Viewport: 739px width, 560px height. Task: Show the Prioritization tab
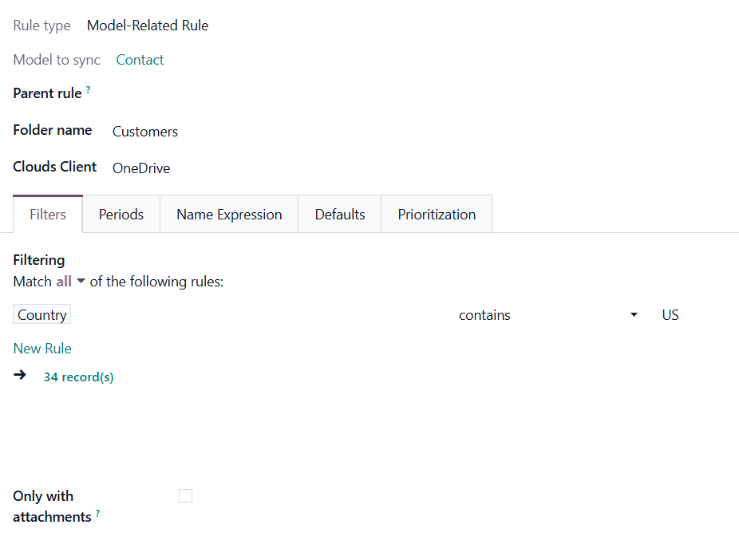click(437, 215)
